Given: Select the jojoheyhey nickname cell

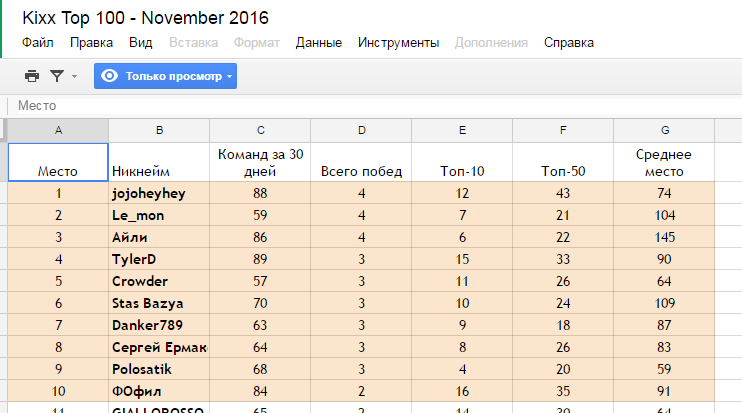Looking at the screenshot, I should (159, 193).
